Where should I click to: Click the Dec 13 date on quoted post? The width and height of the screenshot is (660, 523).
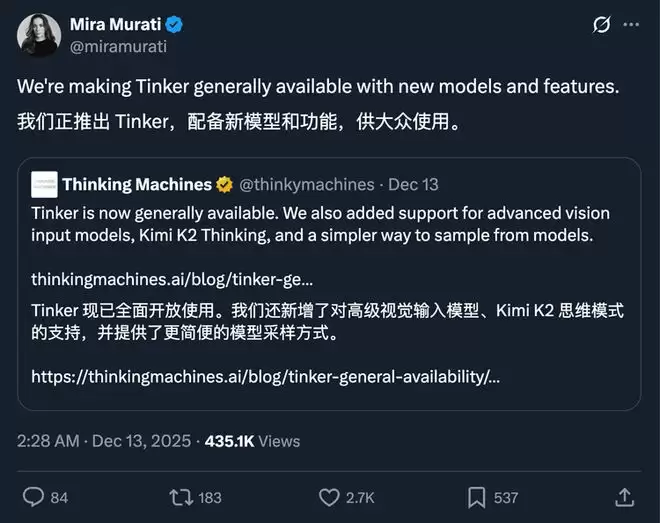413,184
